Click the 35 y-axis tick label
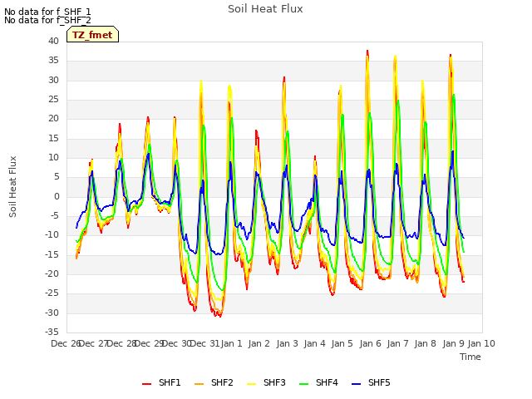 click(x=53, y=61)
